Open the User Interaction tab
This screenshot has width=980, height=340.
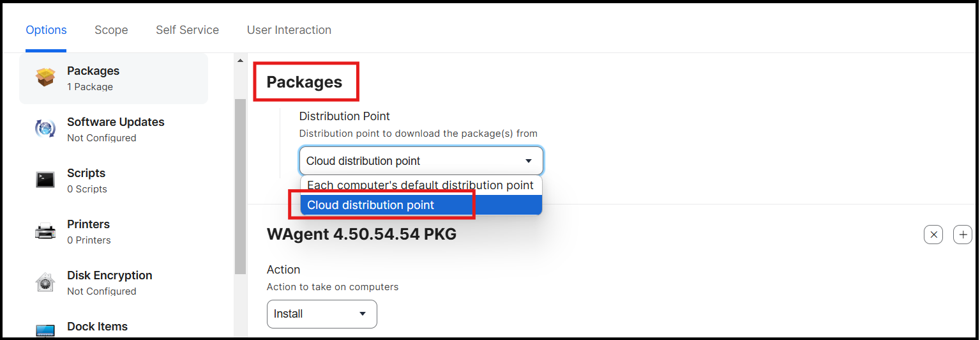click(x=289, y=30)
